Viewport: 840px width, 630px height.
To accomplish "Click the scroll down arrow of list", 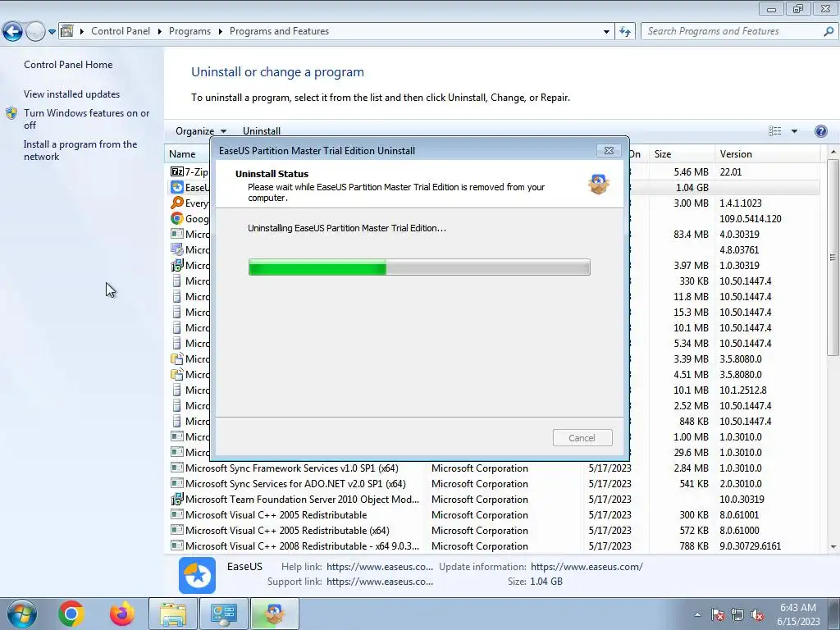I will (x=833, y=547).
